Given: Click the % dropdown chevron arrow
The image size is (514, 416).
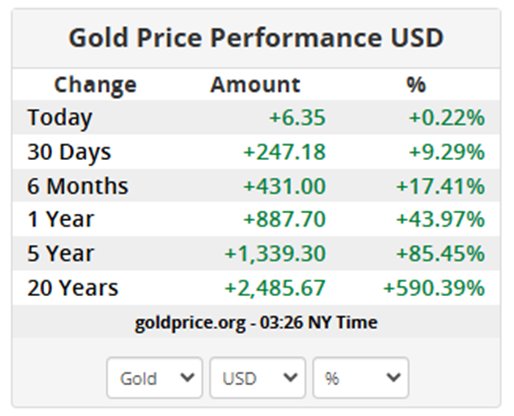Looking at the screenshot, I should tap(393, 378).
